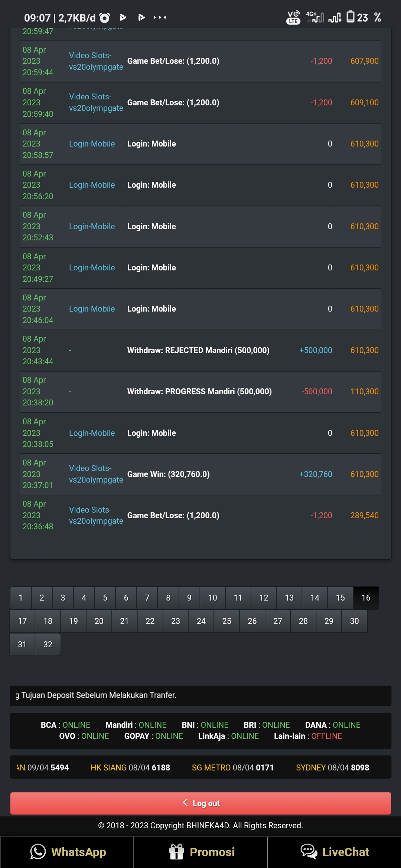Viewport: 401px width, 868px height.
Task: Open Login-Mobile link at 20:58:57
Action: (x=92, y=144)
